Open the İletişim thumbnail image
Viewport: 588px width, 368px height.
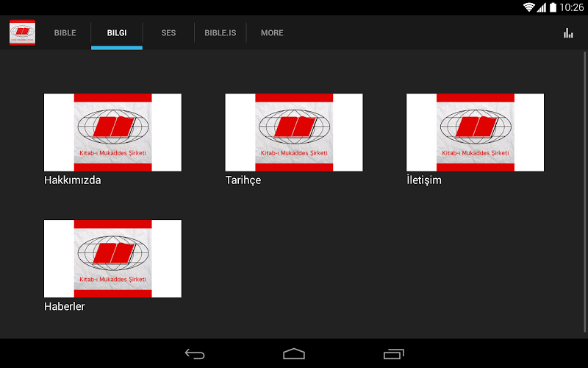(475, 132)
